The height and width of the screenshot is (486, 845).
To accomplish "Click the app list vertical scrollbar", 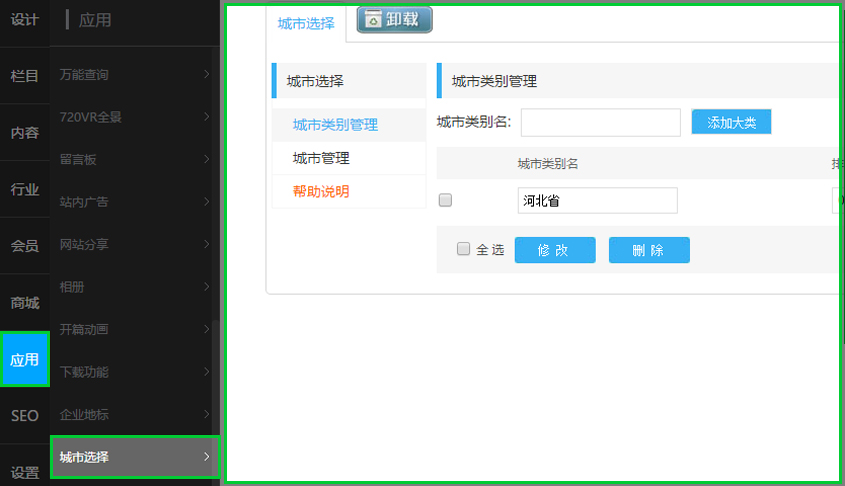I will (x=215, y=380).
